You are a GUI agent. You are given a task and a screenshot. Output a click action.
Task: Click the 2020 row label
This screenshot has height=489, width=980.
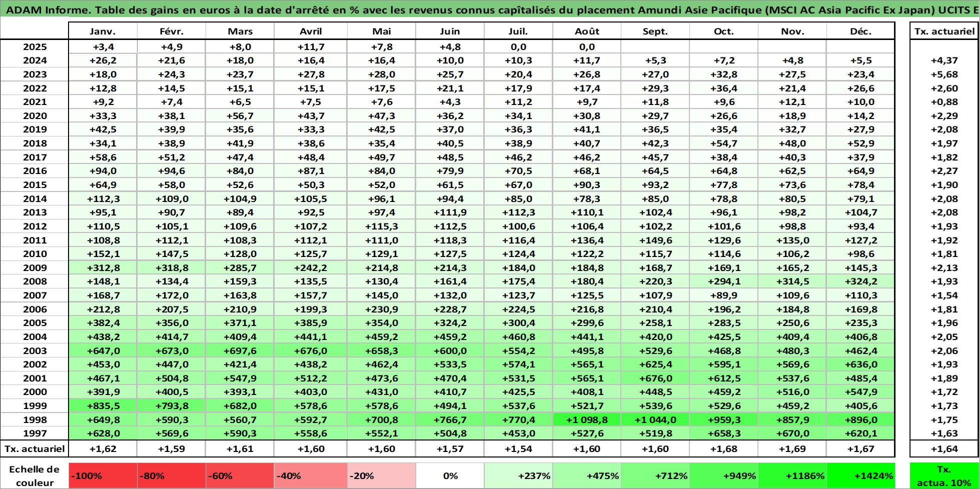(x=35, y=116)
